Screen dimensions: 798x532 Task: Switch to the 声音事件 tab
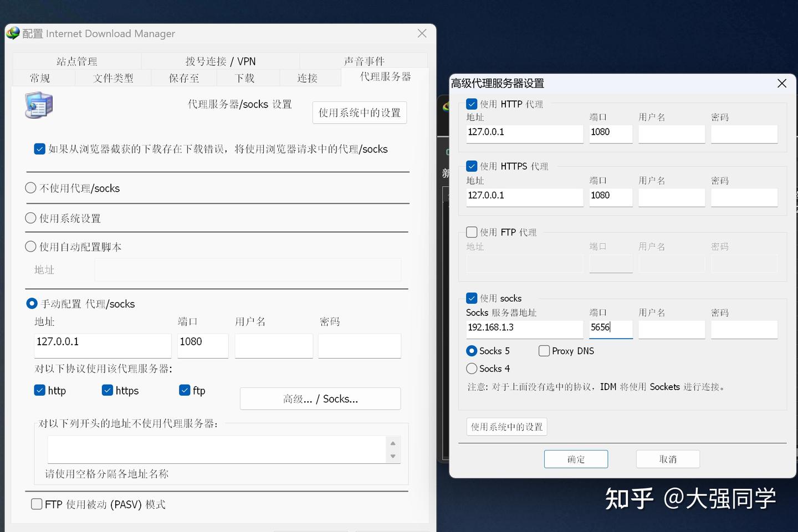pos(364,60)
